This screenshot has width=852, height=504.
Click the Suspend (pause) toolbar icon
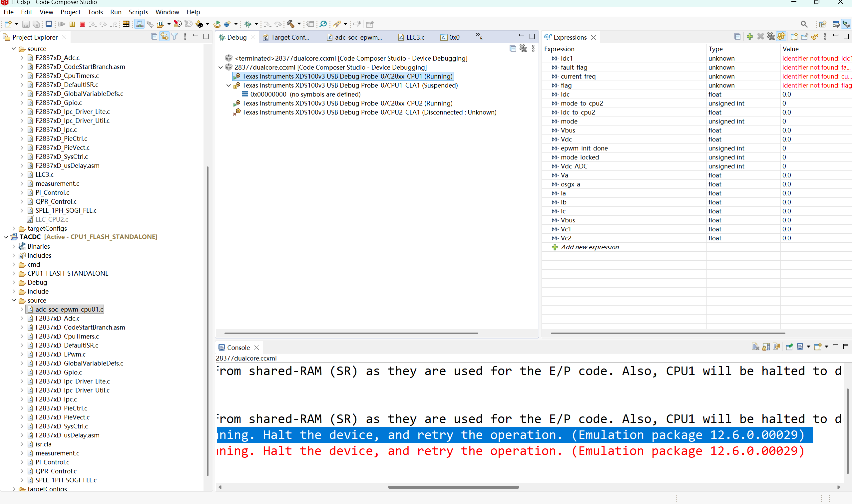[72, 24]
